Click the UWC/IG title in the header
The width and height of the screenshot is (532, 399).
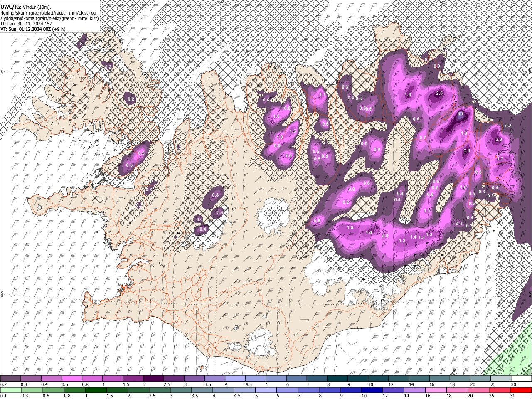pos(10,7)
